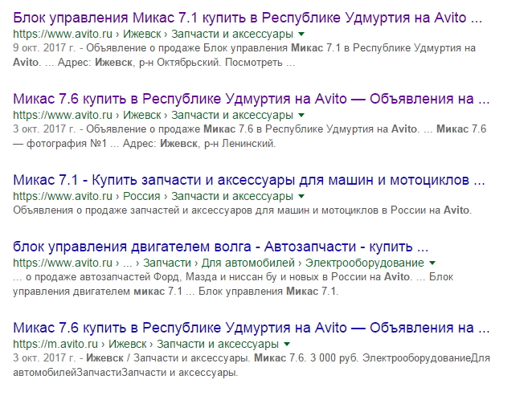Expand dropdown arrow after 'Электрооборудование' breadcrumb
Viewport: 532px width, 396px height.
(432, 263)
